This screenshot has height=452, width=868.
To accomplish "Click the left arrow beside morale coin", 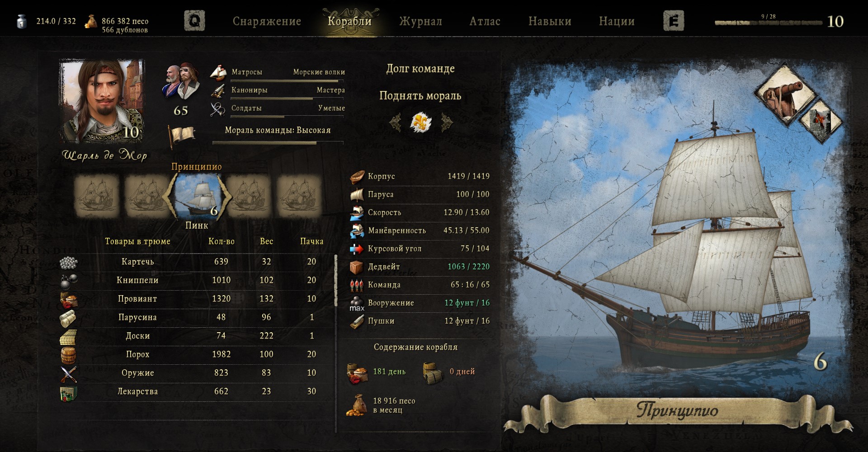I will [x=396, y=122].
